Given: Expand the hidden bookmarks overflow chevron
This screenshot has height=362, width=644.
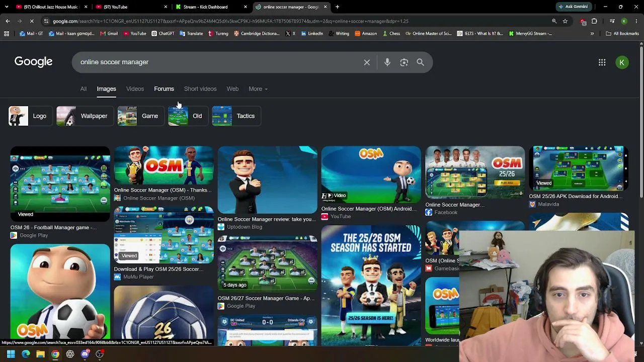Looking at the screenshot, I should [x=592, y=34].
